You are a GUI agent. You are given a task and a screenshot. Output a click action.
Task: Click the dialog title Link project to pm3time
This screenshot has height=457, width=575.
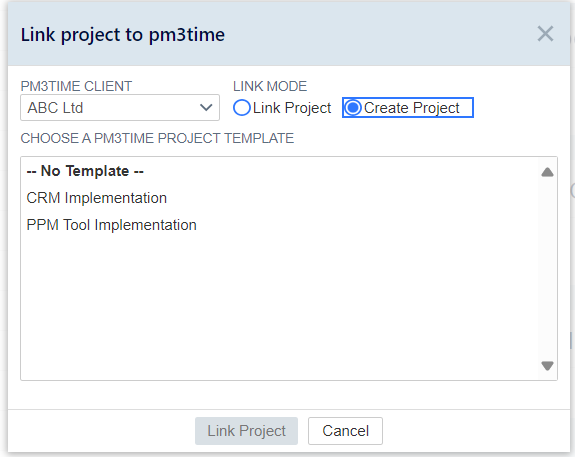point(122,35)
